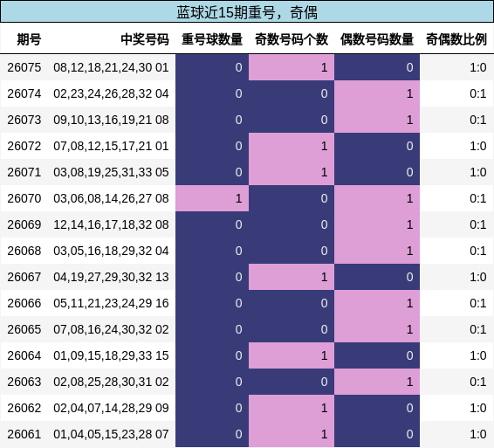Click period number 26061
The image size is (494, 448).
24,434
